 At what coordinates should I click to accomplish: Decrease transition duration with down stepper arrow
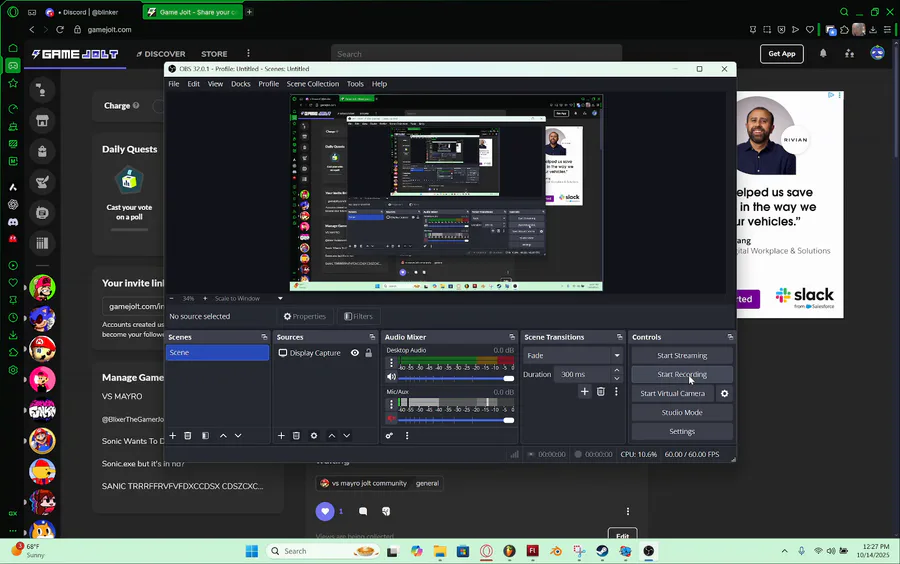point(616,378)
